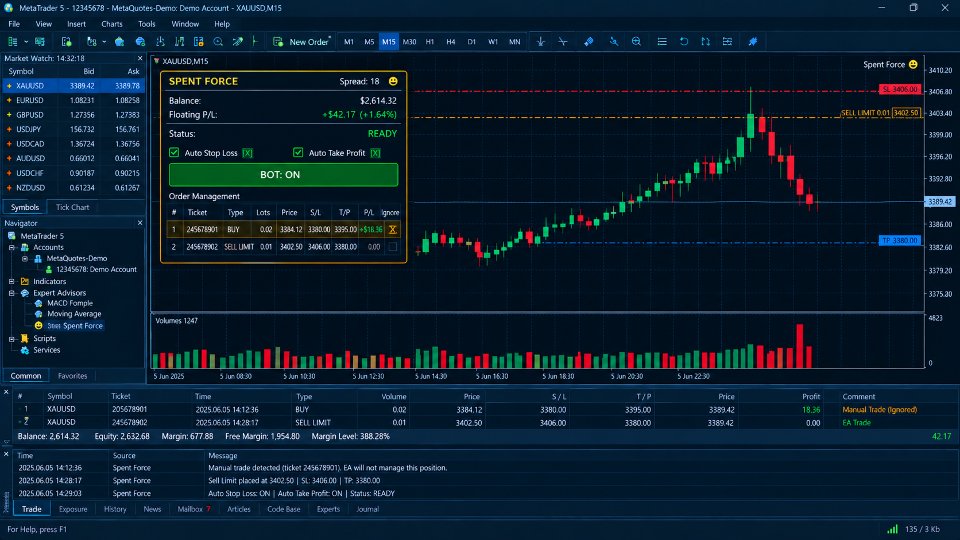This screenshot has height=540, width=960.
Task: Click the blue pin icon in toolbar
Action: 752,42
